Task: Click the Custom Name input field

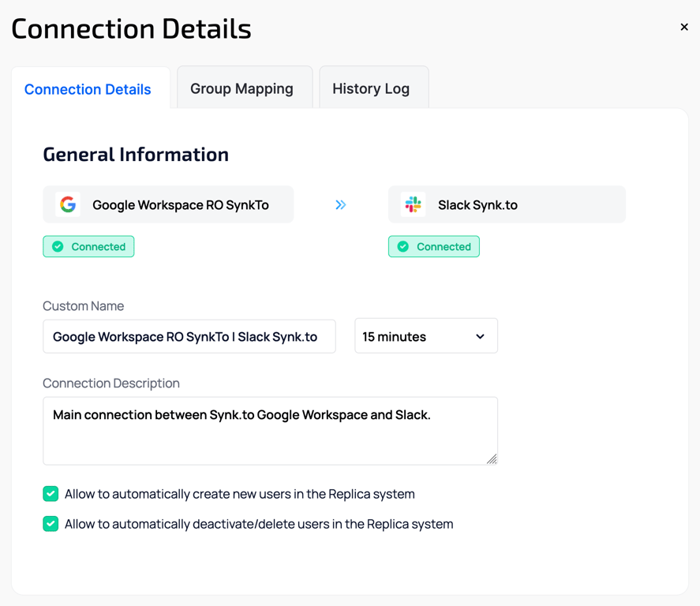Action: point(189,337)
